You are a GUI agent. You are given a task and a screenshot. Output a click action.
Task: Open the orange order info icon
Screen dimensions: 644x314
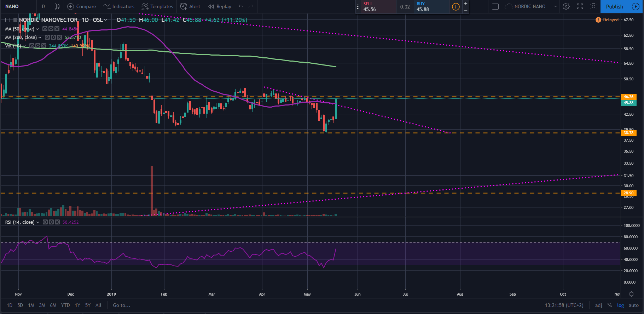(456, 7)
